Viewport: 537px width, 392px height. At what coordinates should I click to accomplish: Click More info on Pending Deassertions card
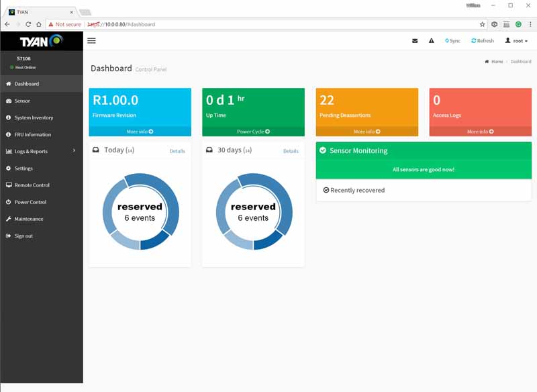tap(367, 132)
